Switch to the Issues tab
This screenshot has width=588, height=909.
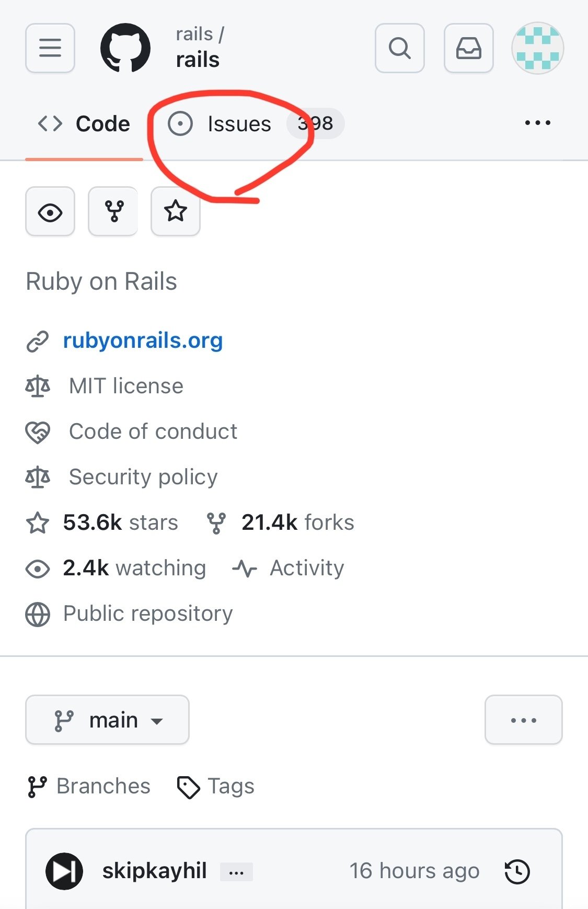click(238, 124)
